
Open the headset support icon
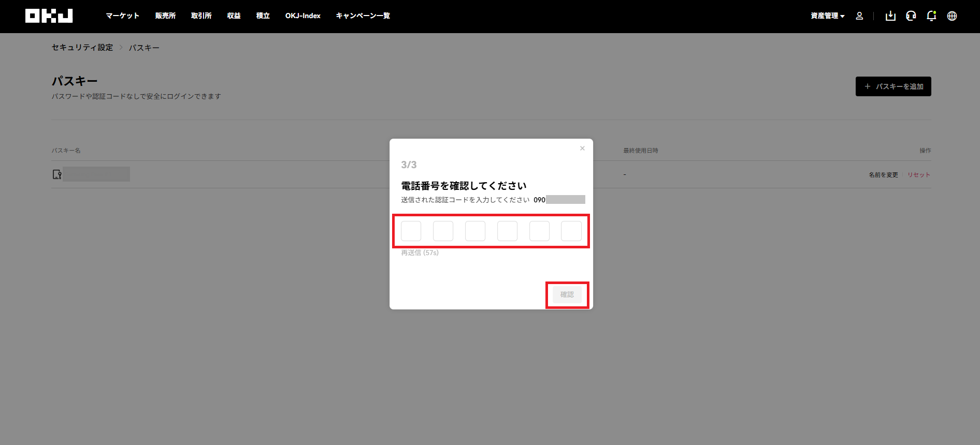tap(911, 16)
